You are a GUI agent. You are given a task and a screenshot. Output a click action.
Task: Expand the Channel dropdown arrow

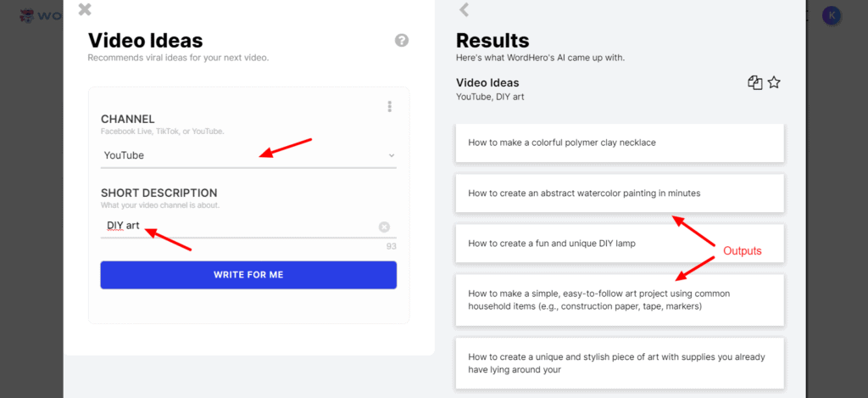391,155
